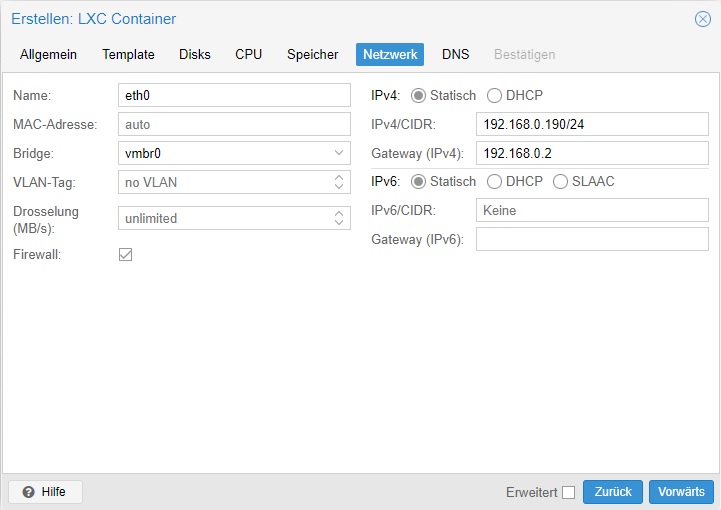Decrease the VLAN-Tag value
The image size is (721, 510).
tap(339, 186)
